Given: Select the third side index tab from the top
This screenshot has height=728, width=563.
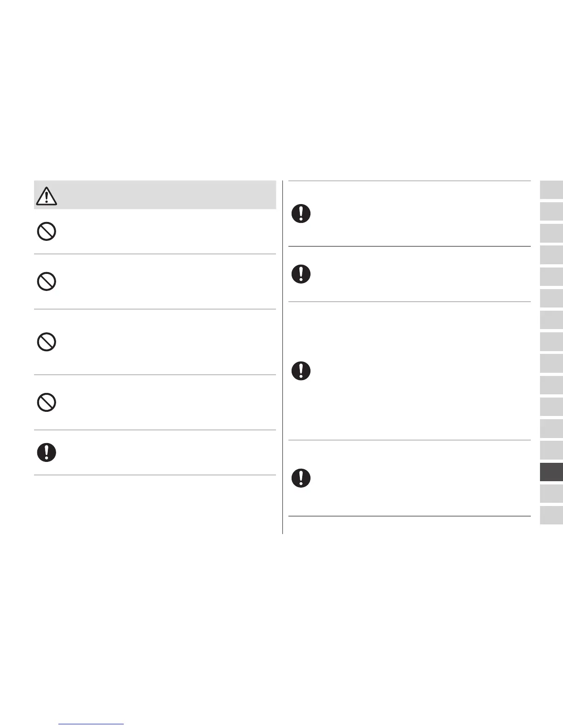Looking at the screenshot, I should click(x=552, y=233).
